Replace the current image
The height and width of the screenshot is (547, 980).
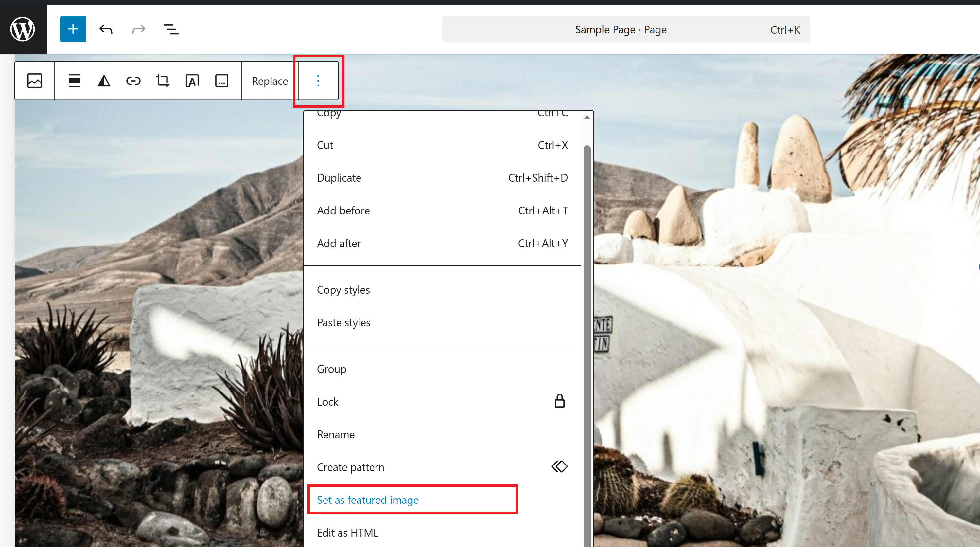pyautogui.click(x=270, y=81)
